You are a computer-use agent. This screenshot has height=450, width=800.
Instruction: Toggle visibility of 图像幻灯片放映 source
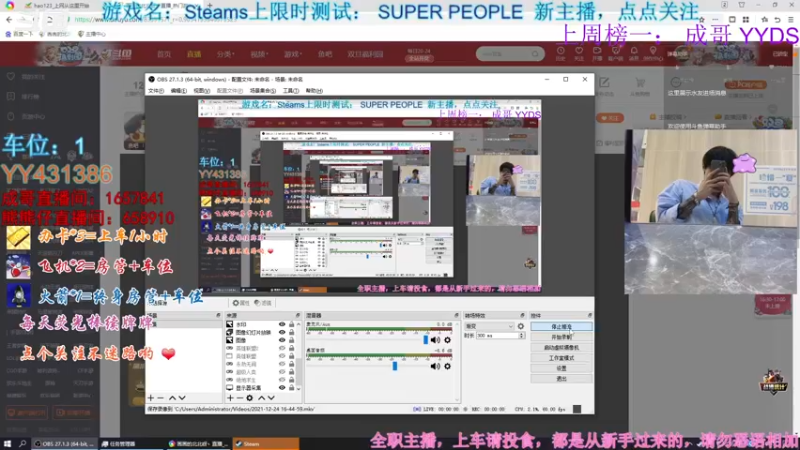pyautogui.click(x=282, y=332)
